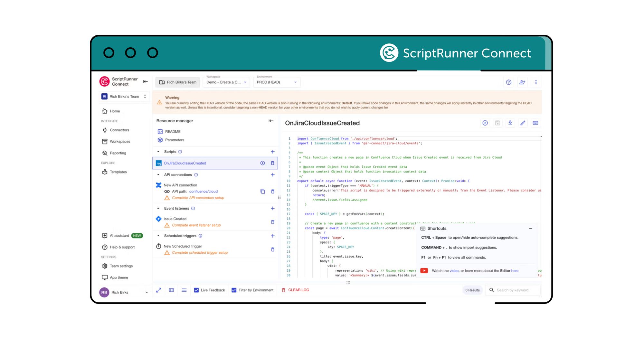Viewport: 644px width, 338px height.
Task: Click the Search by keyword field
Action: [x=513, y=290]
